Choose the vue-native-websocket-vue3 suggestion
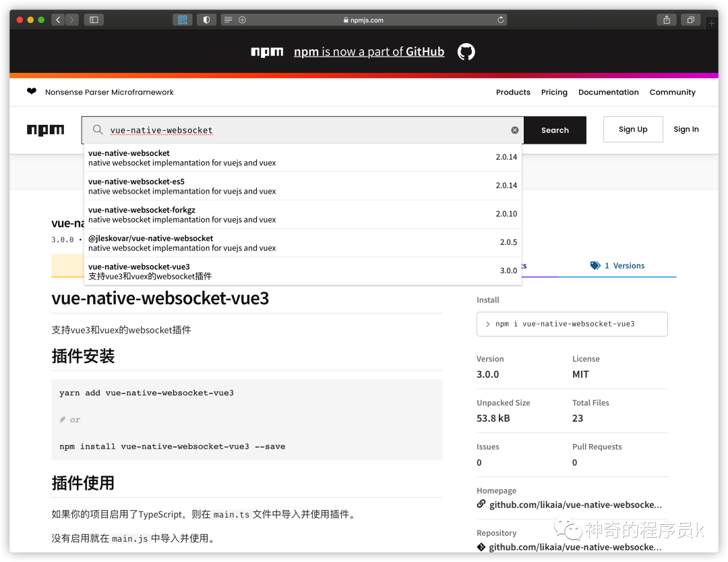728x562 pixels. (x=303, y=271)
